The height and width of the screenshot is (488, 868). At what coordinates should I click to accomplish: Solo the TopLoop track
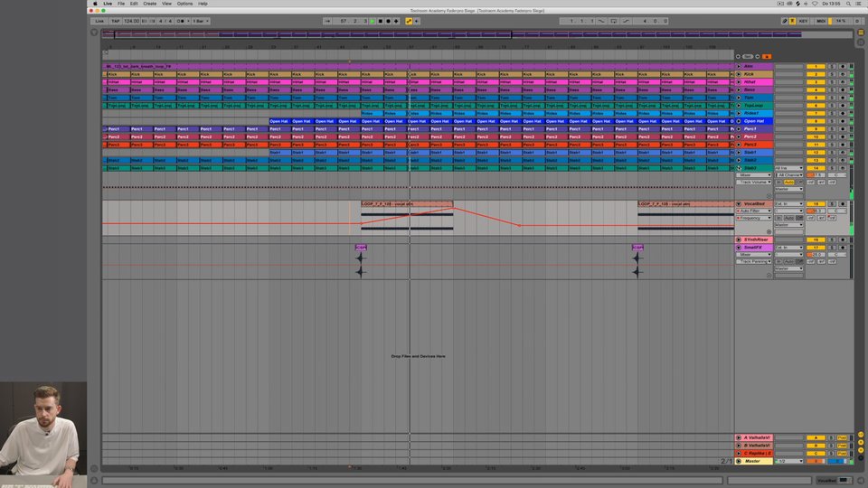[x=832, y=105]
